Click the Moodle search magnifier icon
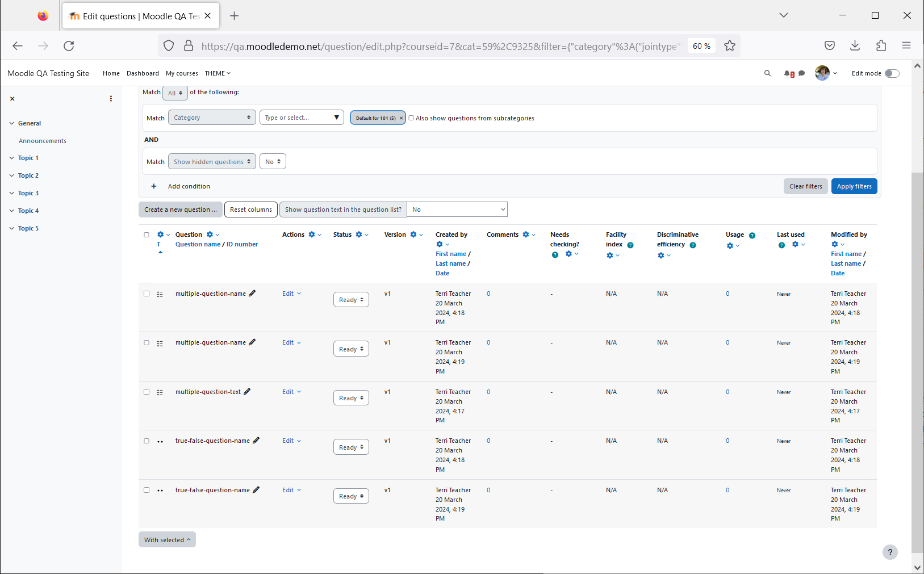 pyautogui.click(x=767, y=73)
